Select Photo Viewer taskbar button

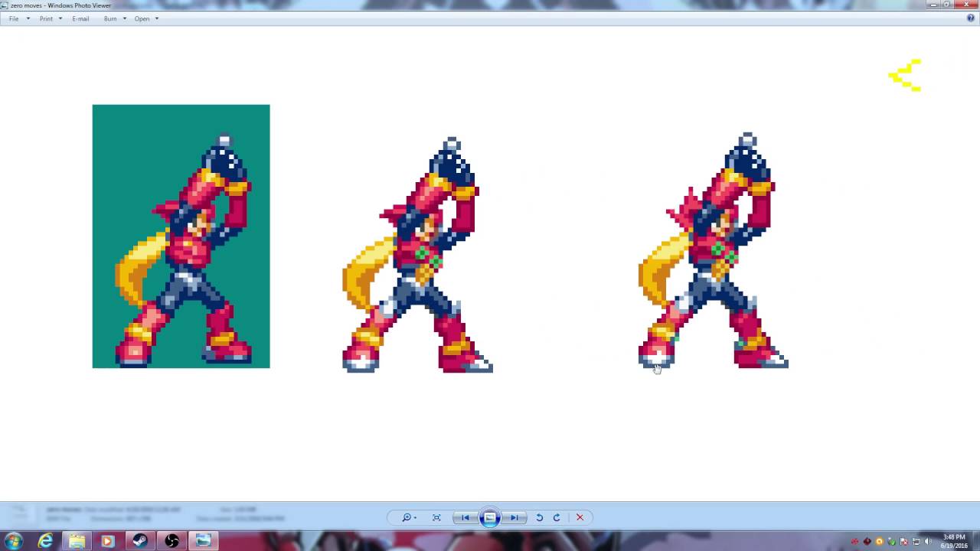203,541
